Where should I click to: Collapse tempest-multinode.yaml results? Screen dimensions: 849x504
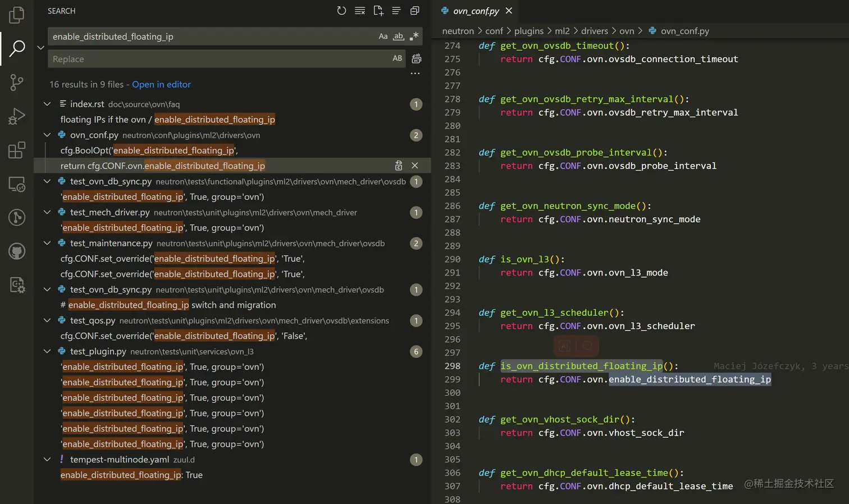pos(47,459)
